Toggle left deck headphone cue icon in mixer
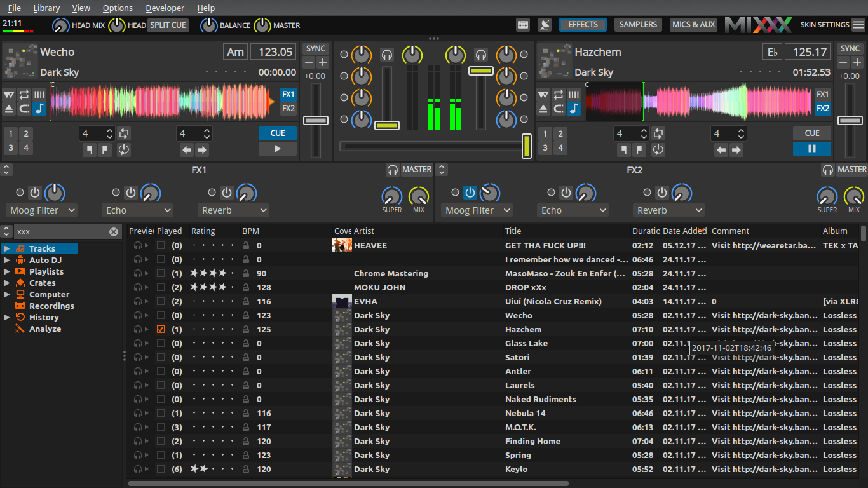 tap(387, 55)
